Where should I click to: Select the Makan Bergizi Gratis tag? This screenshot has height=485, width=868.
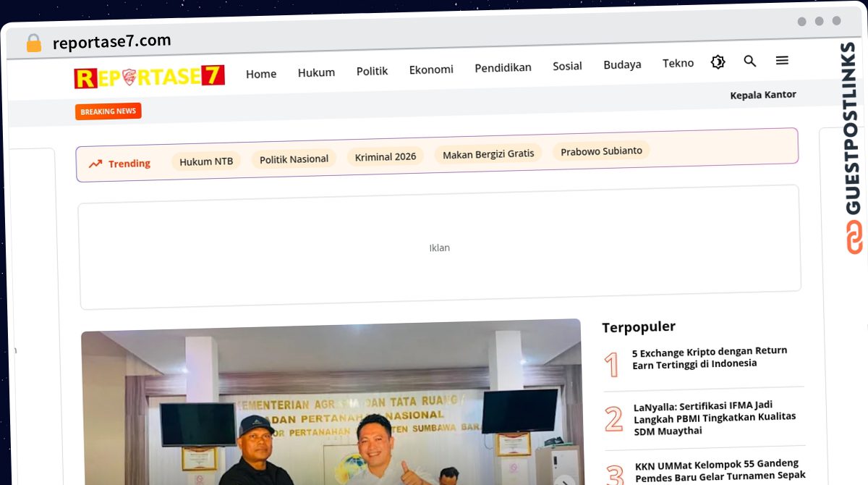488,153
